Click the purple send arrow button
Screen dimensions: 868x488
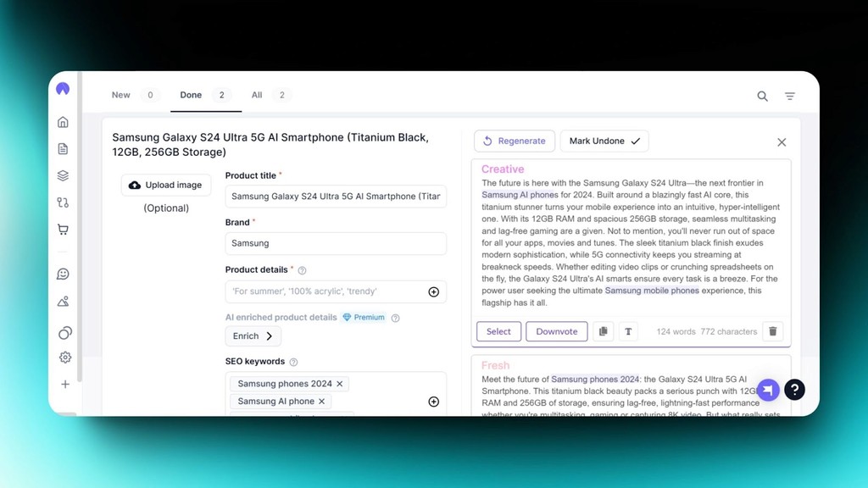pos(767,390)
